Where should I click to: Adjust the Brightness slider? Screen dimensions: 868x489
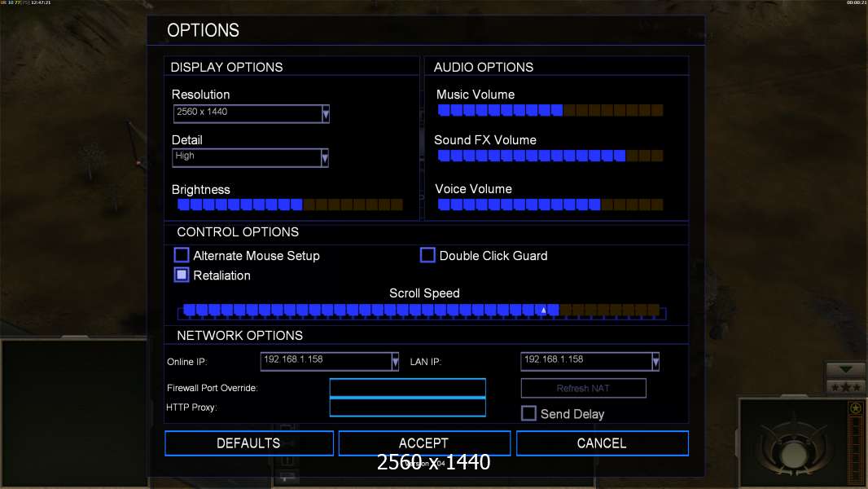290,205
